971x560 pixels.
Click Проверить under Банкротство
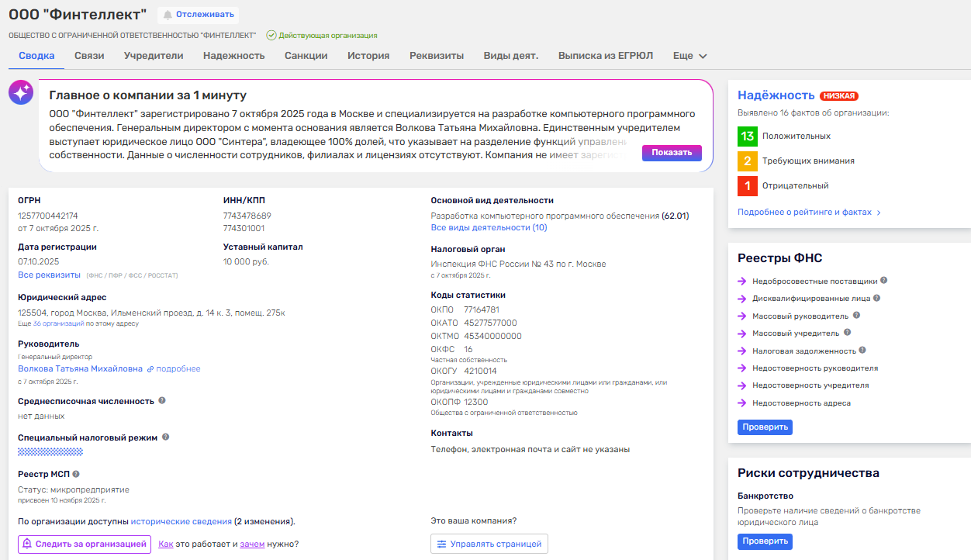[764, 541]
